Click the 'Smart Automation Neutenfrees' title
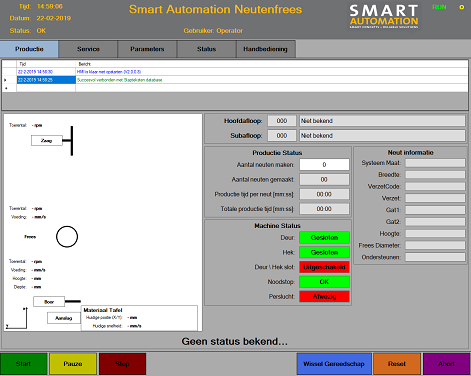The width and height of the screenshot is (471, 376). coord(215,9)
